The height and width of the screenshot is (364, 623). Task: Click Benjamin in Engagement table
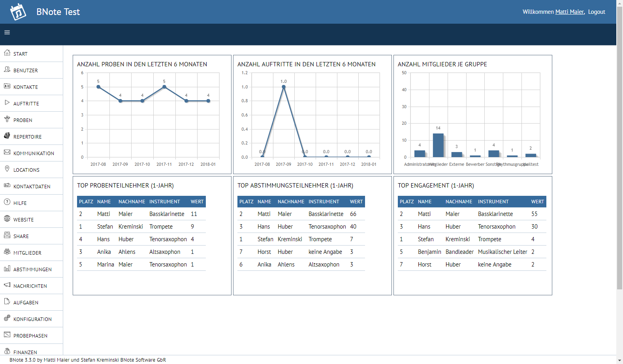click(429, 252)
